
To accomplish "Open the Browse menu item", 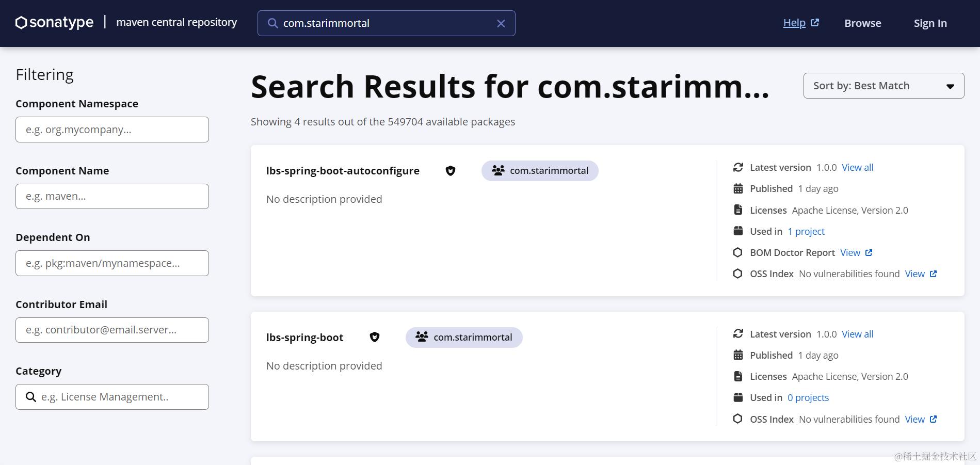I will tap(862, 23).
